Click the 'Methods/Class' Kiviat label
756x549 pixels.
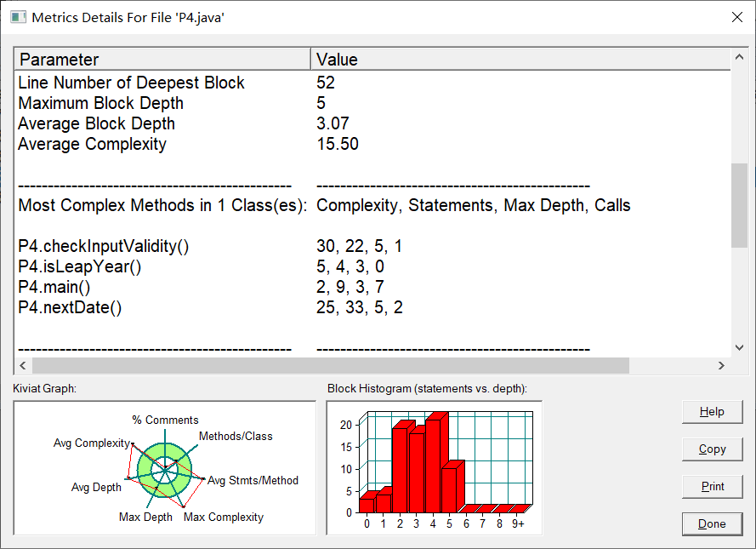coord(236,436)
